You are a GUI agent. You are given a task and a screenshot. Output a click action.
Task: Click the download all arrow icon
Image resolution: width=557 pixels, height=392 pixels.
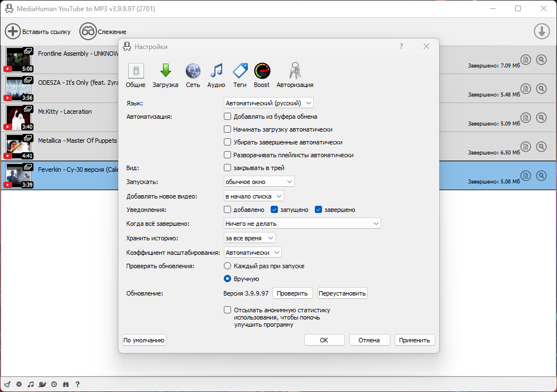pos(542,32)
